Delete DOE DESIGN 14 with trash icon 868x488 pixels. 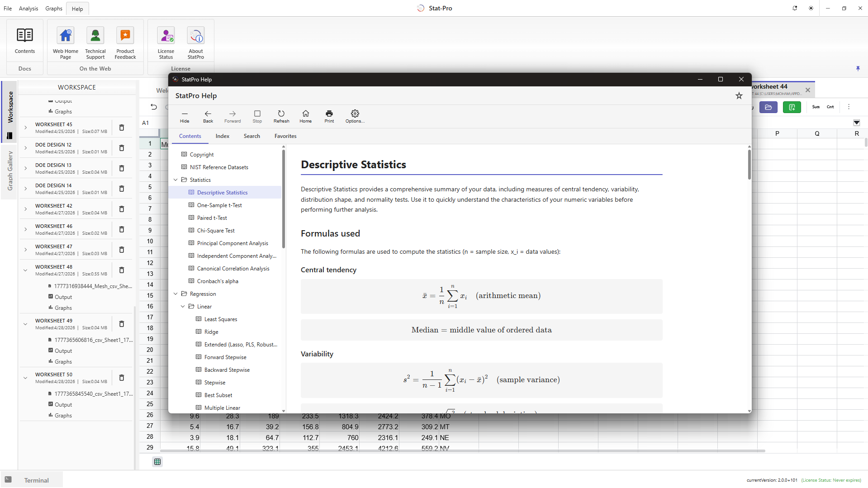tap(122, 189)
